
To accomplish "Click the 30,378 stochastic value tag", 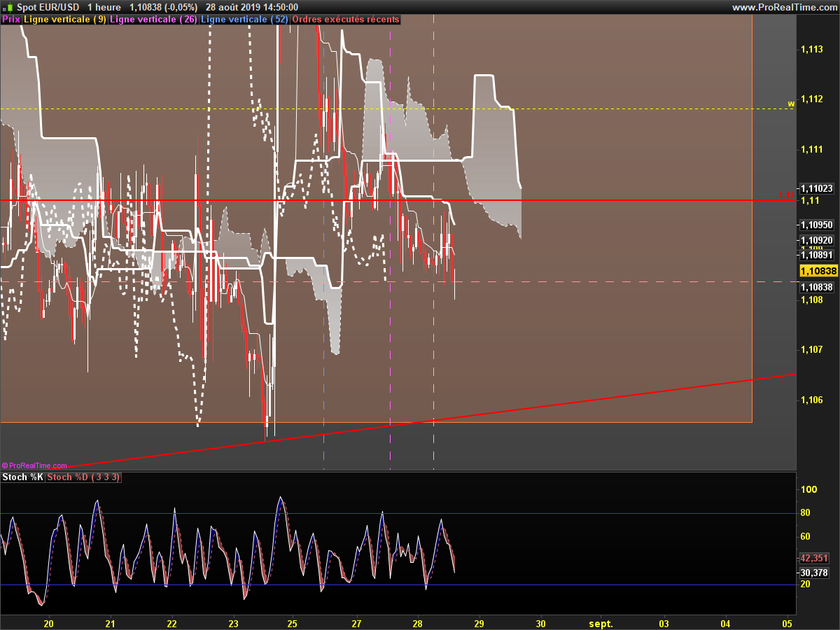I will pos(815,573).
